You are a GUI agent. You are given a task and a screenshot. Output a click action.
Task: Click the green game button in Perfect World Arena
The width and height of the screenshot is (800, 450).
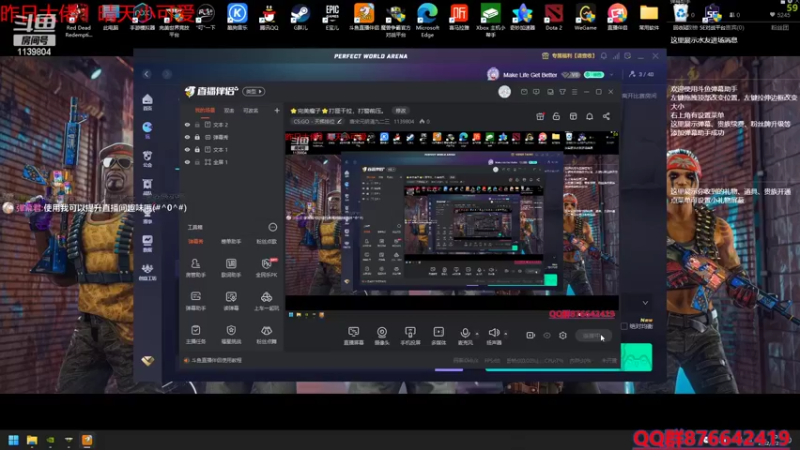[x=636, y=357]
